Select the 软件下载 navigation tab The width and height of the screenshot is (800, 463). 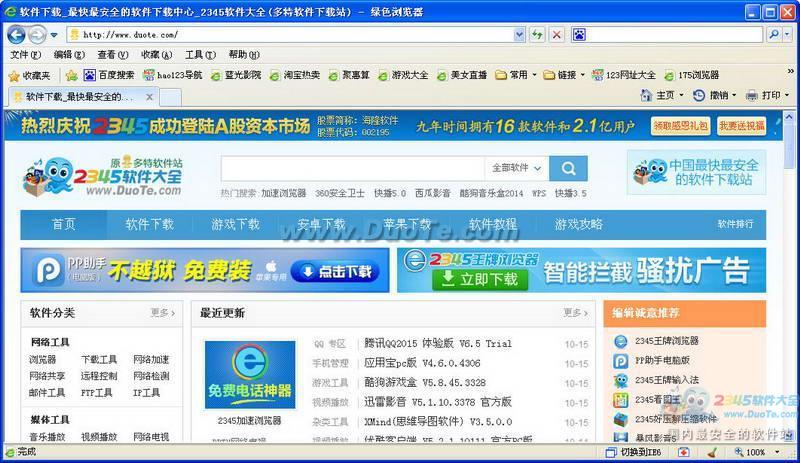(x=149, y=225)
